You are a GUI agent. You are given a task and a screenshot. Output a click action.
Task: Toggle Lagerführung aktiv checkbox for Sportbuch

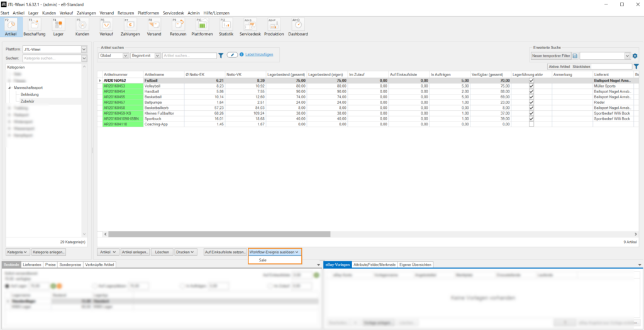[531, 119]
